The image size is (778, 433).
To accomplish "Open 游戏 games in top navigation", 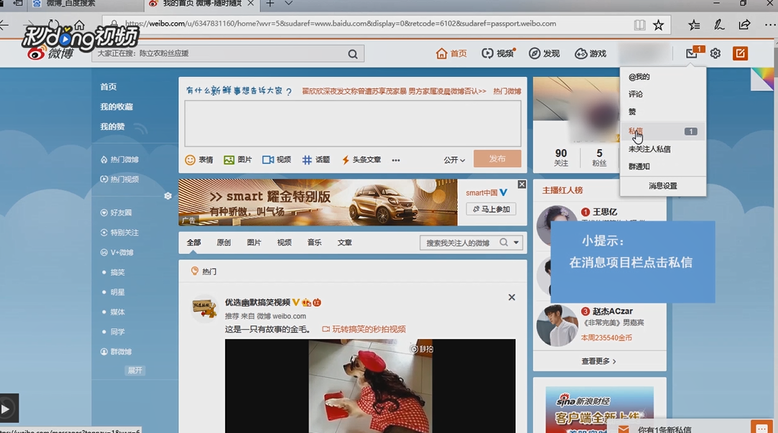I will click(x=590, y=54).
